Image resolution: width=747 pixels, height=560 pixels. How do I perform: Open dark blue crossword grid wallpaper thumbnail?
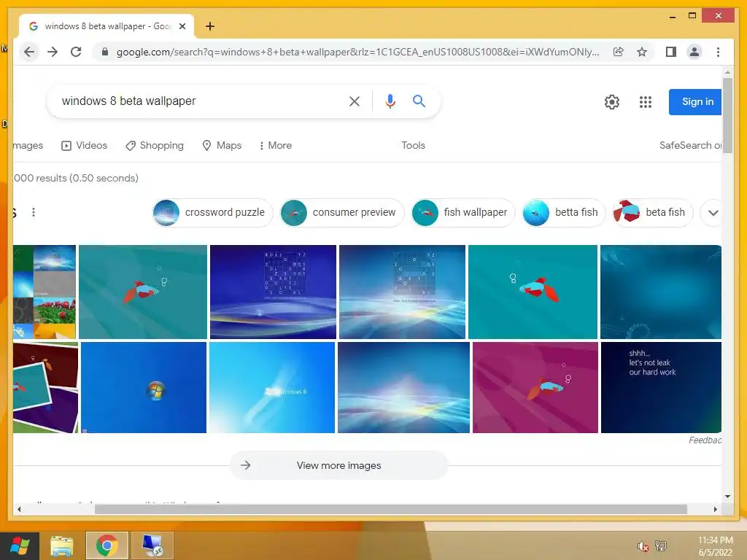(273, 292)
